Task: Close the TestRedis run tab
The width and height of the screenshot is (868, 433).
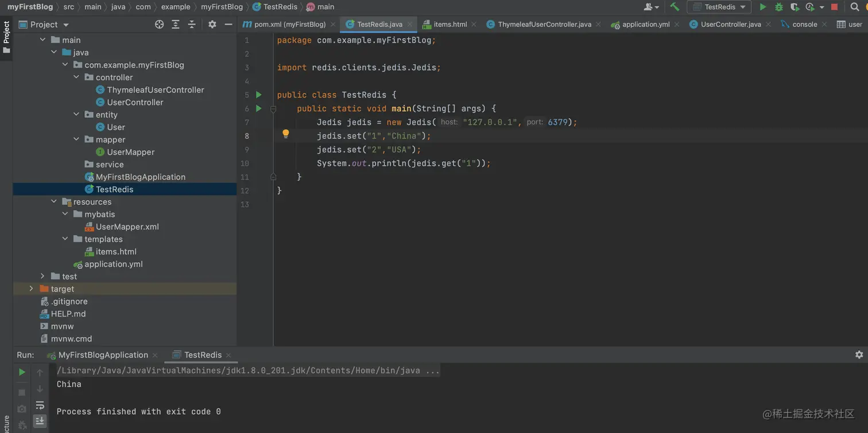Action: [x=228, y=355]
